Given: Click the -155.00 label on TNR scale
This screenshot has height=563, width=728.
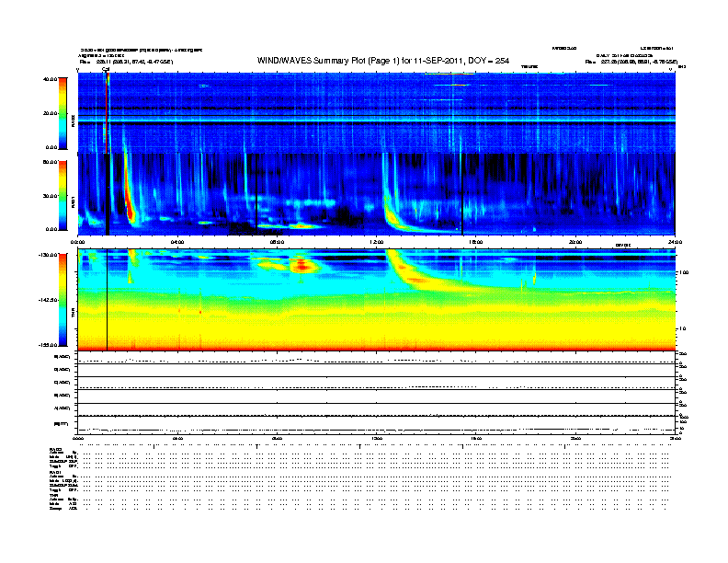Looking at the screenshot, I should click(49, 345).
